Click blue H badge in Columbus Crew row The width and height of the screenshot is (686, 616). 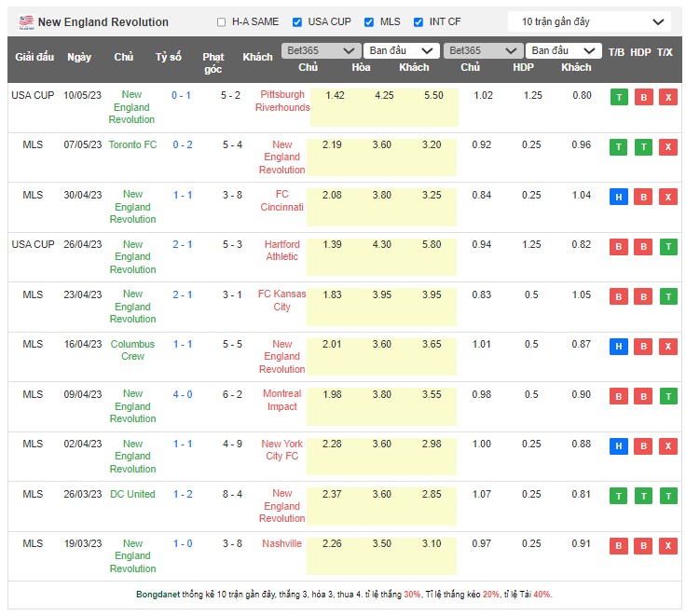tap(617, 346)
